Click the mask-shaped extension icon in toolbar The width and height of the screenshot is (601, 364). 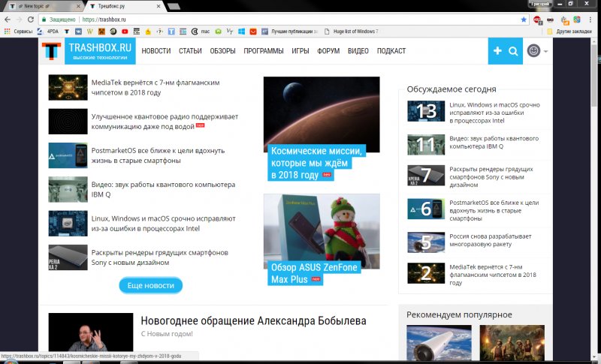[551, 20]
